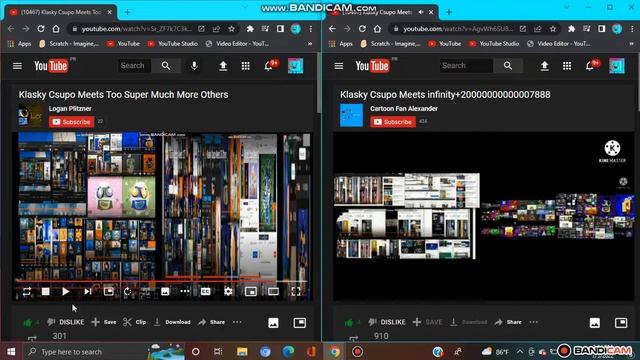Toggle theater mode in the left player

[273, 291]
